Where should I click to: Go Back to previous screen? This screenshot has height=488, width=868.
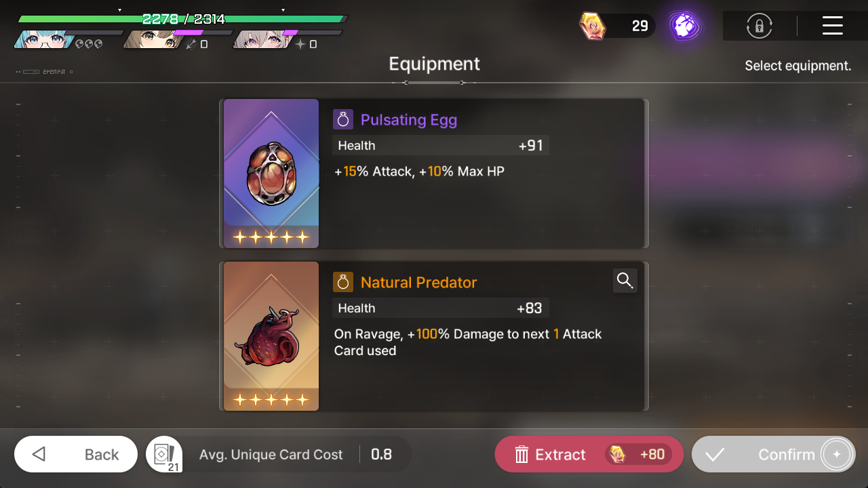[76, 454]
